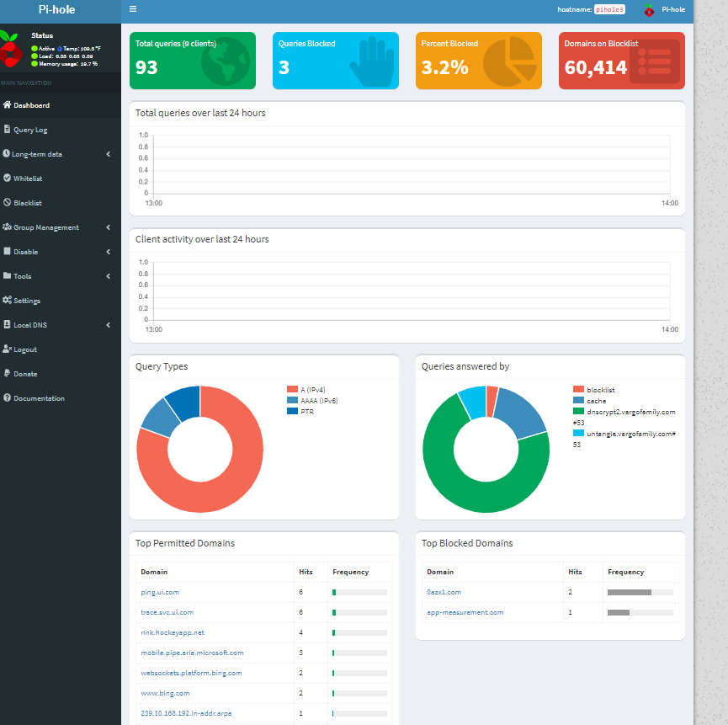The width and height of the screenshot is (728, 725).
Task: Click the frequency bar for app-measurement.com
Action: click(x=640, y=613)
